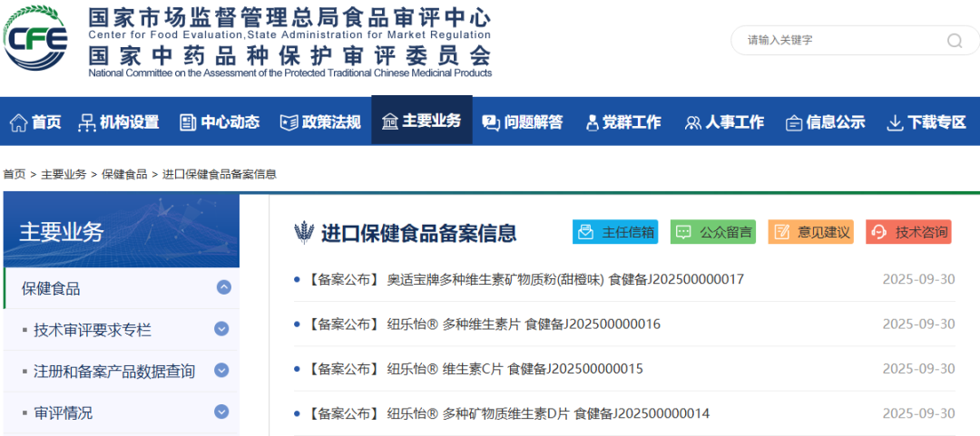The height and width of the screenshot is (436, 980).
Task: Click the news icon beside 中心动态
Action: [x=188, y=122]
